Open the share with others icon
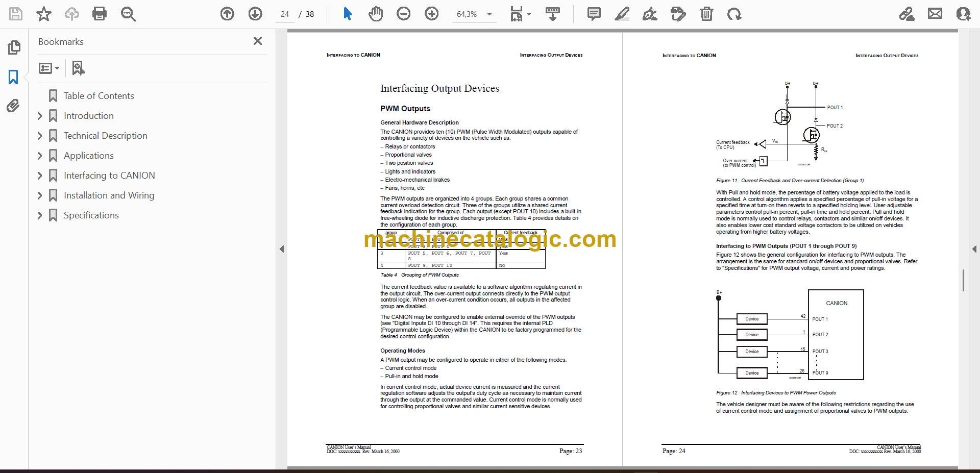980x473 pixels. coord(963,14)
